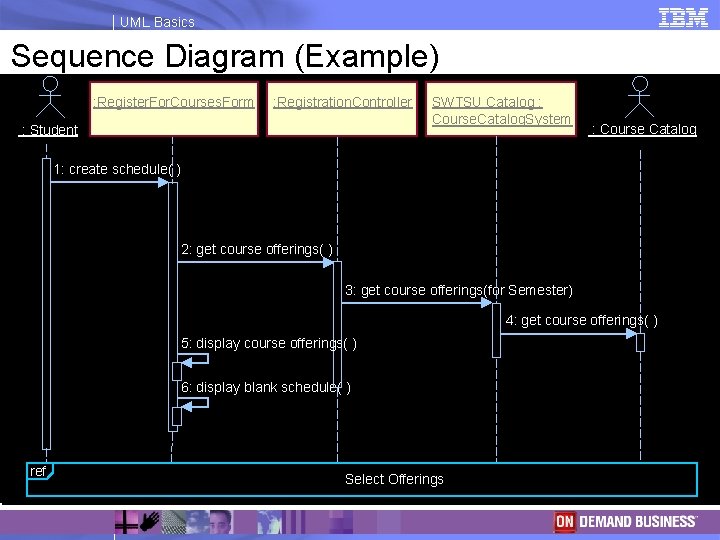This screenshot has height=540, width=720.
Task: Click the Select Offerings frame text
Action: [394, 479]
